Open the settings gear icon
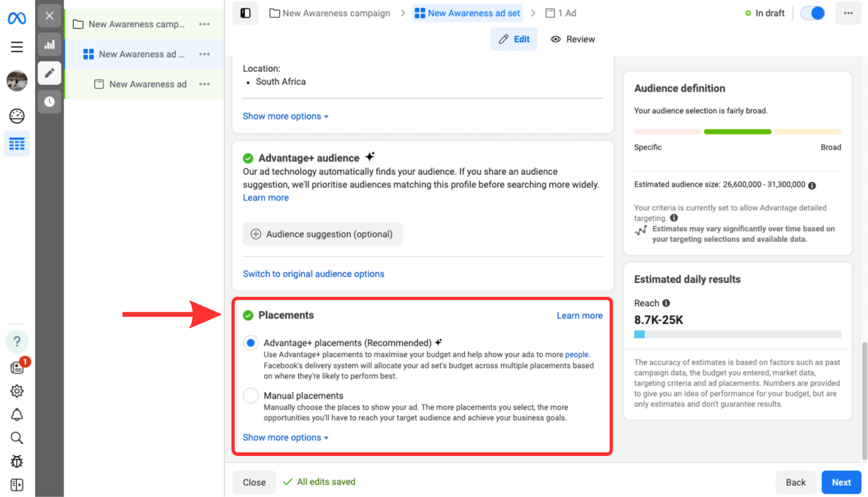 [17, 391]
